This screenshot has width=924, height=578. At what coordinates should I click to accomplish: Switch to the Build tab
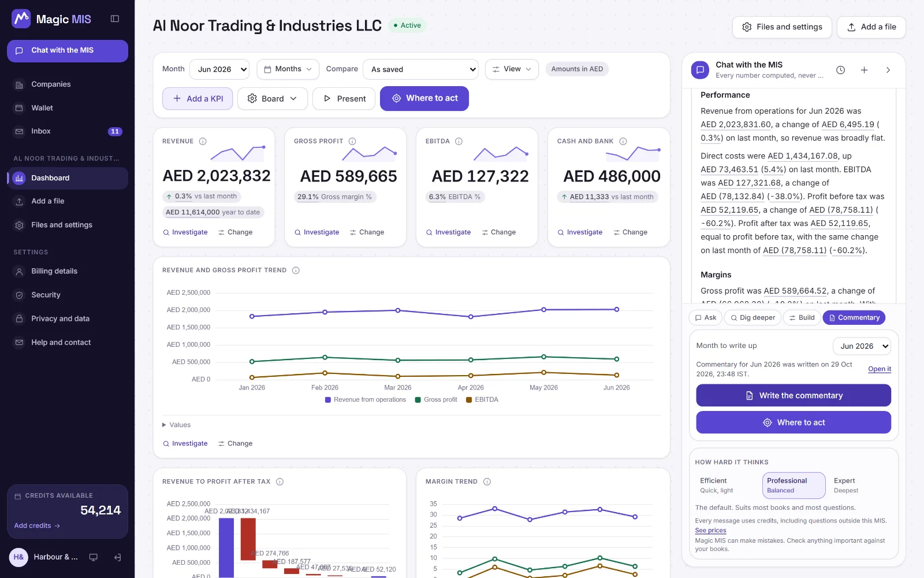pyautogui.click(x=802, y=318)
